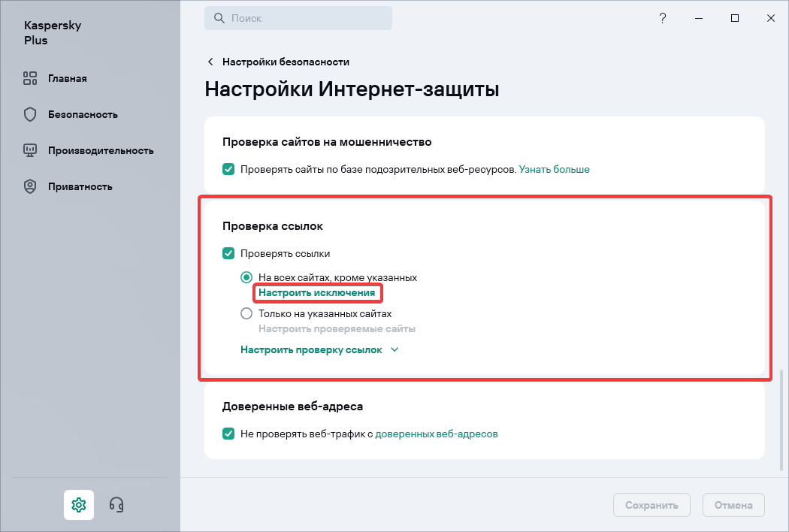Viewport: 789px width, 532px height.
Task: Follow the Узнать больше link
Action: [554, 169]
